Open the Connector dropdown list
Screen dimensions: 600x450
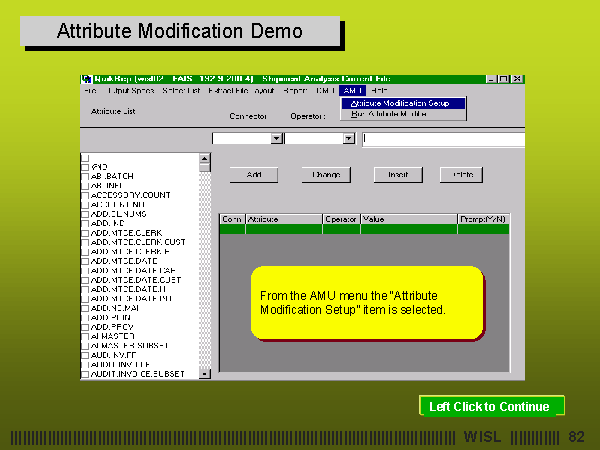coord(277,138)
